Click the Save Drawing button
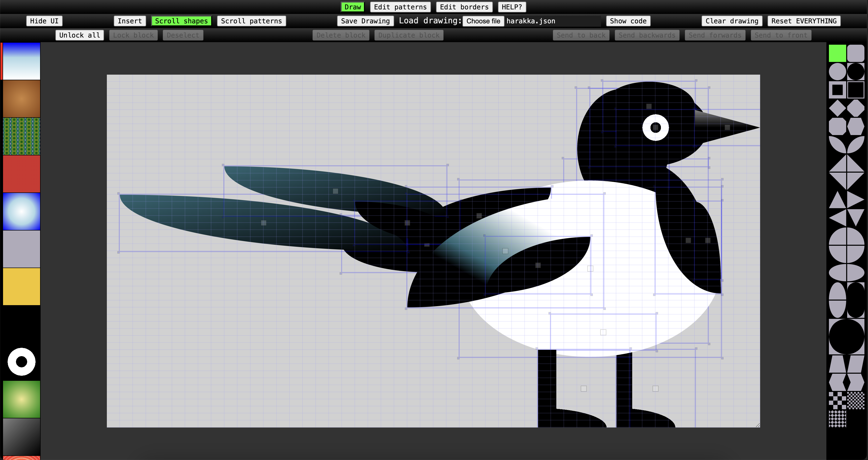The width and height of the screenshot is (868, 460). (365, 21)
